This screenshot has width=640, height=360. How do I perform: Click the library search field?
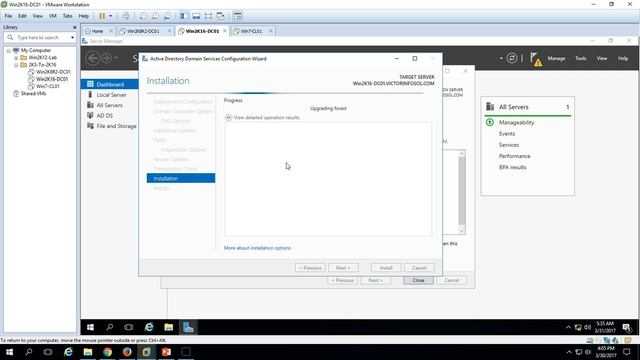pos(39,38)
